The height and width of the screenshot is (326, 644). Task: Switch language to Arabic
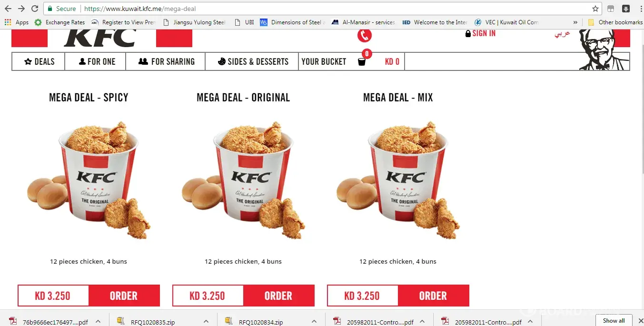(562, 34)
